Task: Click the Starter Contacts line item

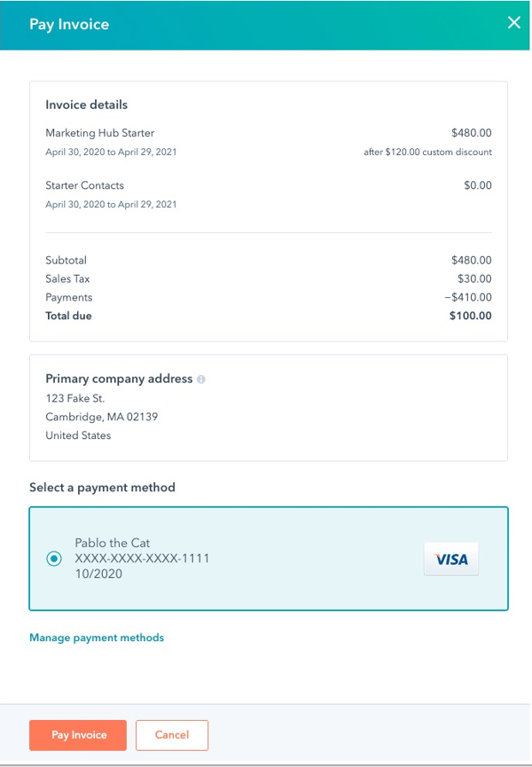Action: 85,185
